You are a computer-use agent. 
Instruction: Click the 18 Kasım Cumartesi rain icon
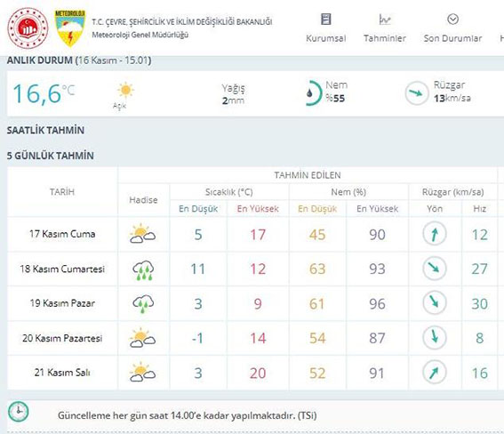pos(143,269)
